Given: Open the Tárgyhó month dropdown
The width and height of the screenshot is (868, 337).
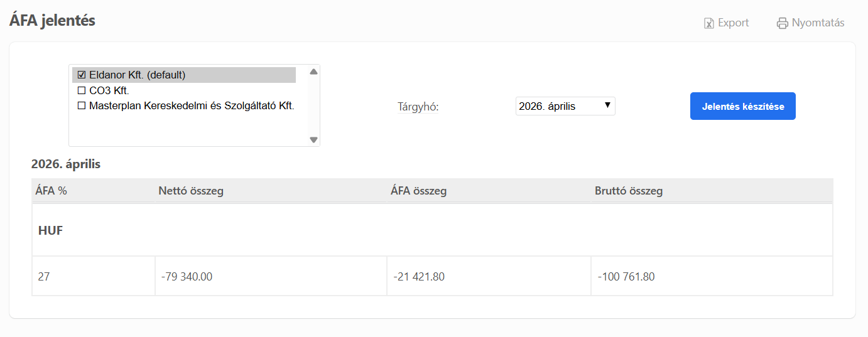Looking at the screenshot, I should tap(565, 106).
